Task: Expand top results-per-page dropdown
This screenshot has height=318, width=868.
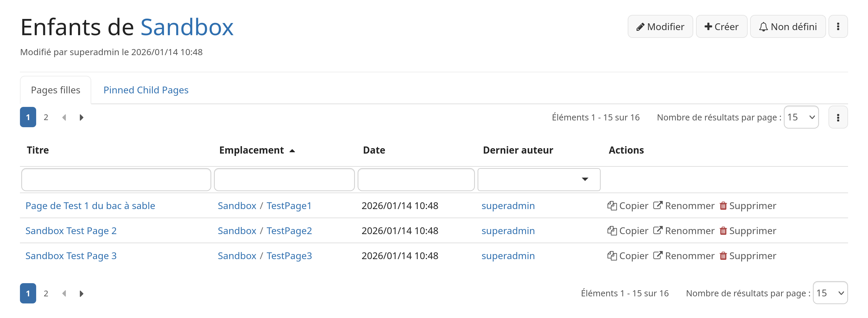Action: [801, 117]
